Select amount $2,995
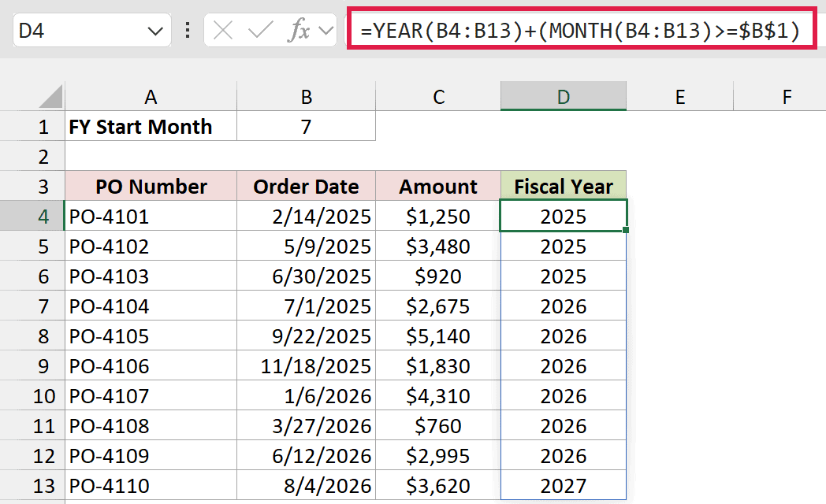This screenshot has width=826, height=504. point(438,456)
